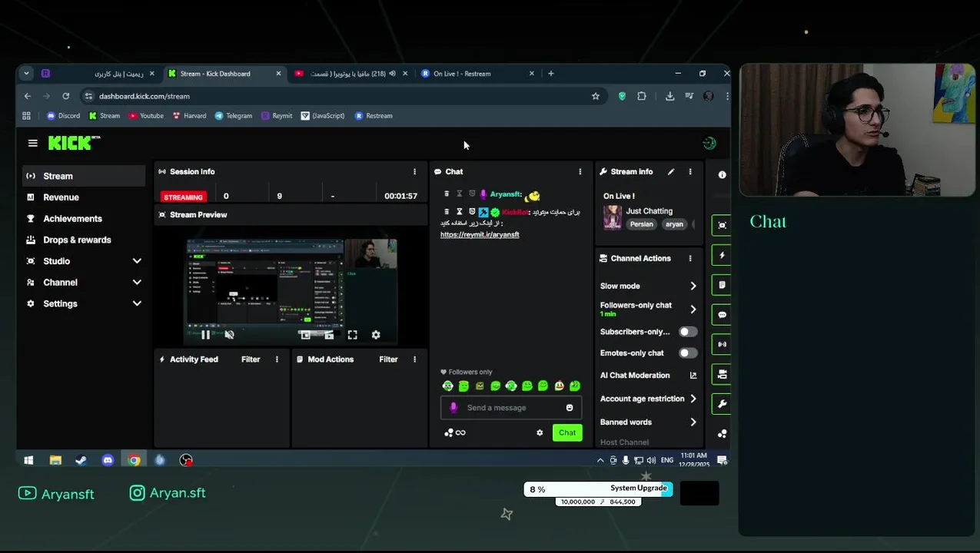Expand Studio section in sidebar
Viewport: 980px width, 553px height.
(x=84, y=261)
